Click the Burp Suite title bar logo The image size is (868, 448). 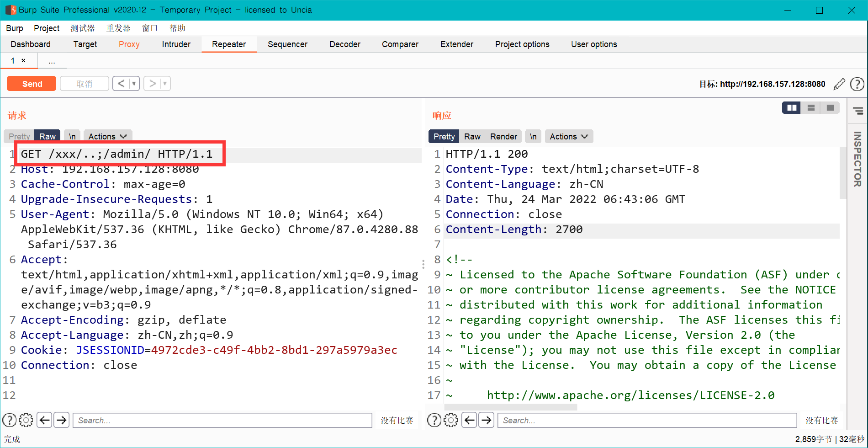(11, 10)
